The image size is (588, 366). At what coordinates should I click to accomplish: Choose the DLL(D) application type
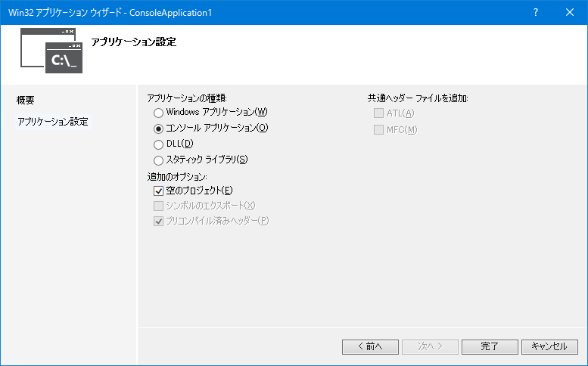[158, 144]
